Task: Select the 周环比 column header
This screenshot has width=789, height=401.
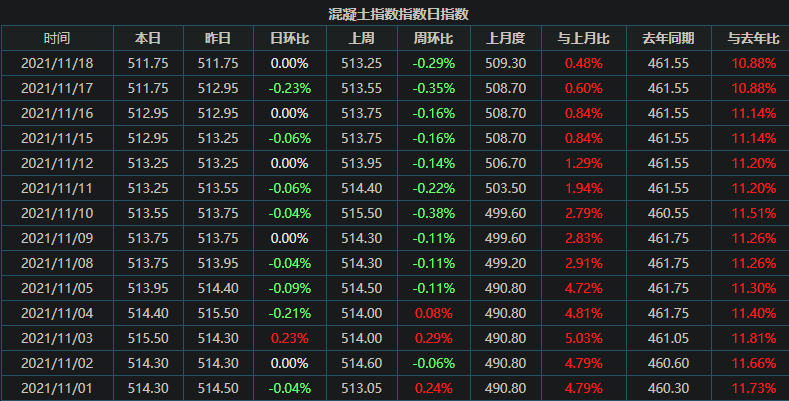Action: [433, 38]
